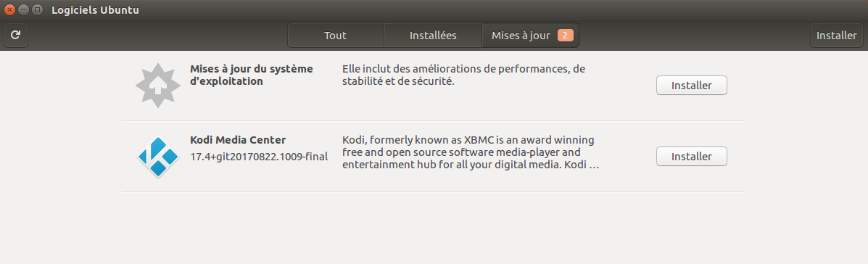Click the Kodi Media Center logo icon
868x264 pixels.
tap(158, 157)
